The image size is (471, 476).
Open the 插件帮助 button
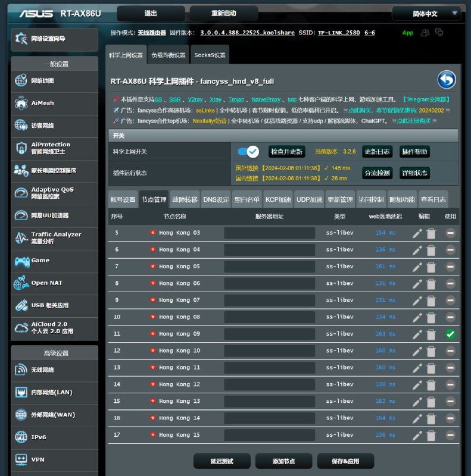tap(414, 152)
